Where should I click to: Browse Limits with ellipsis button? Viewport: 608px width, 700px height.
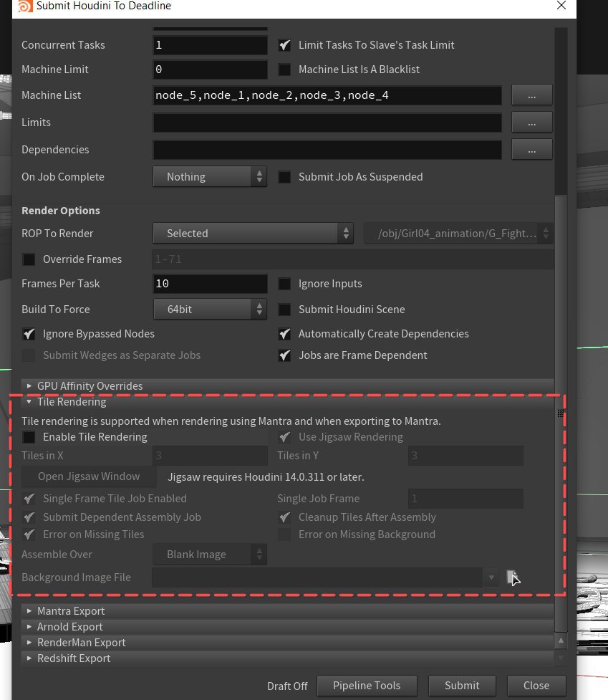point(531,123)
